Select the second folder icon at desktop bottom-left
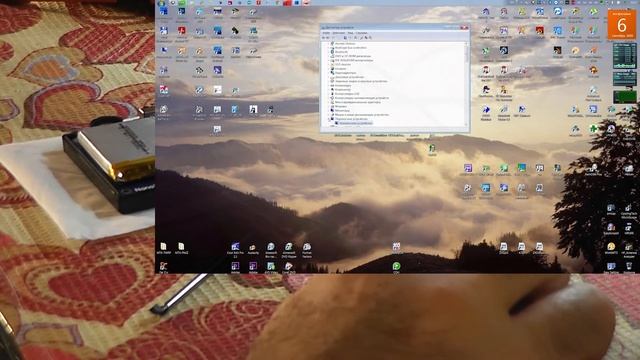This screenshot has height=360, width=640. pos(181,246)
